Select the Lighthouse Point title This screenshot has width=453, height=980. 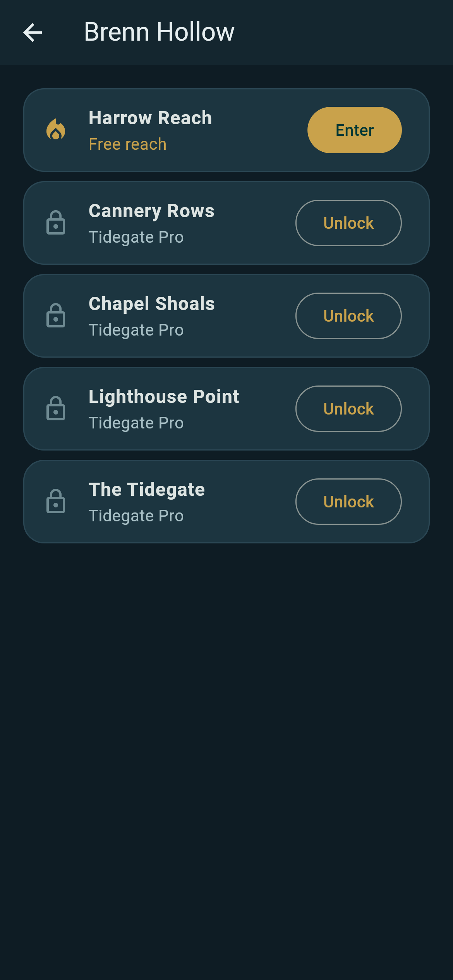point(164,397)
